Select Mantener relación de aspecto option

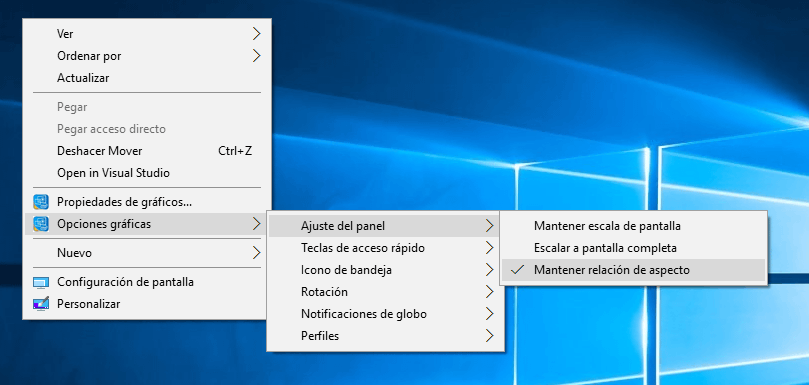[x=634, y=270]
